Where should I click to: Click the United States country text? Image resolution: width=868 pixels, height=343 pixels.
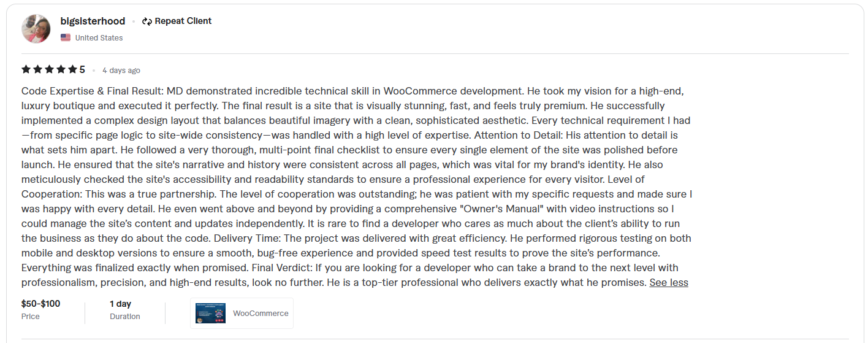click(99, 38)
